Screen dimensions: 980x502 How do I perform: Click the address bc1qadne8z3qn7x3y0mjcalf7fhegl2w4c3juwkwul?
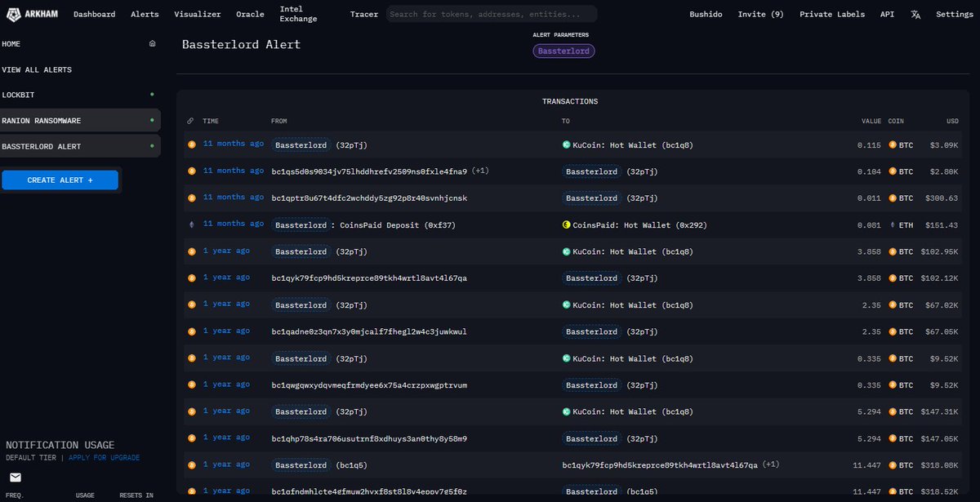[369, 331]
